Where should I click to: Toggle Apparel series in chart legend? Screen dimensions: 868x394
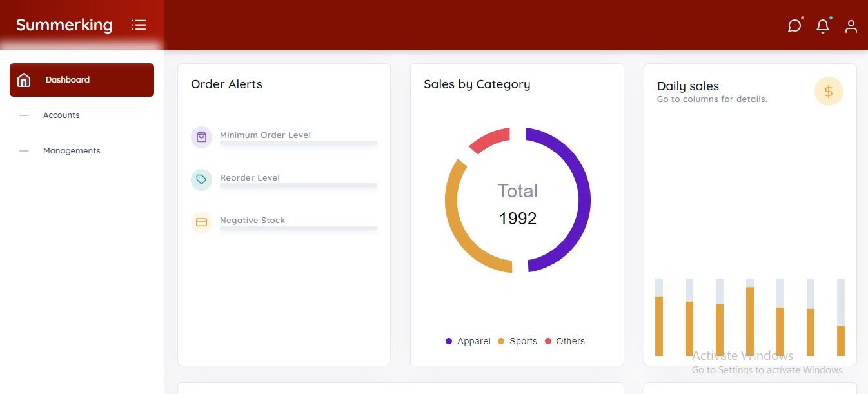click(468, 341)
